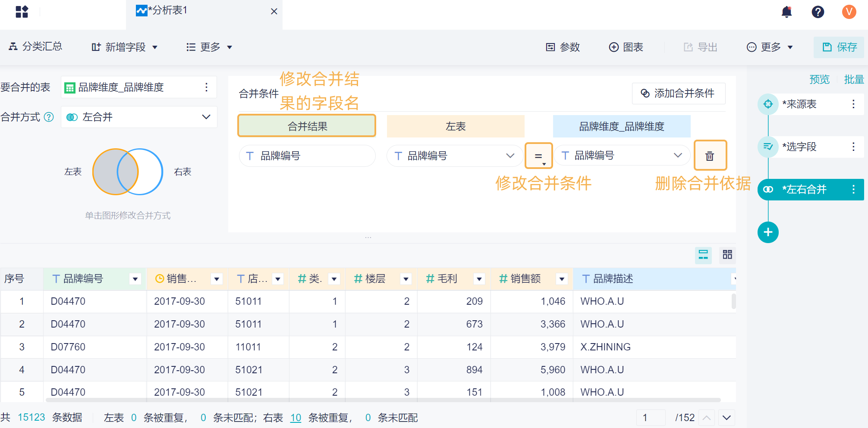Click the 添加合并条件 button
Image resolution: width=868 pixels, height=428 pixels.
(678, 93)
